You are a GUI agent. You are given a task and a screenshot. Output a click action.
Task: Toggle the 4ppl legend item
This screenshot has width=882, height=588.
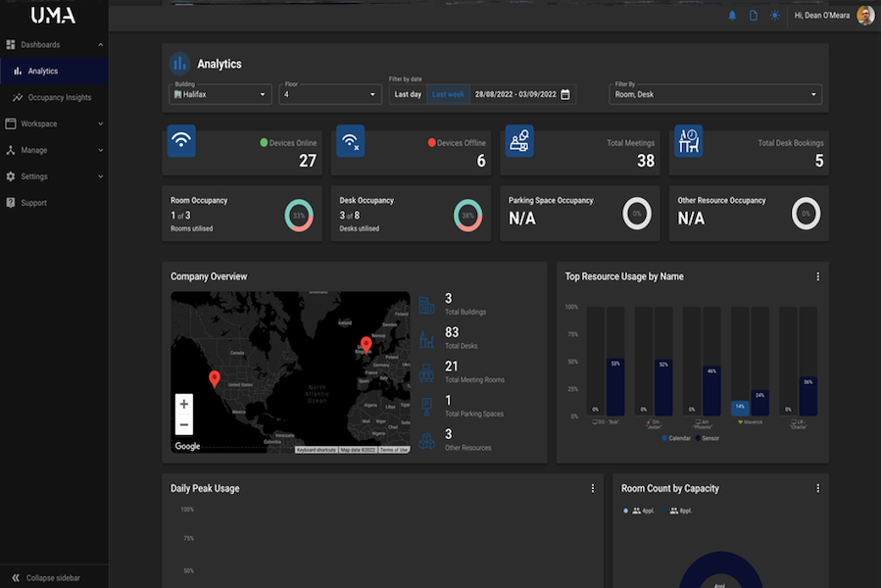(638, 511)
